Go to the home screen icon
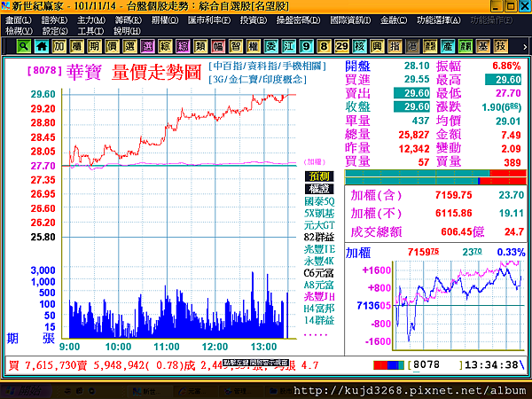Viewport: 532px width, 399px height. pyautogui.click(x=42, y=46)
